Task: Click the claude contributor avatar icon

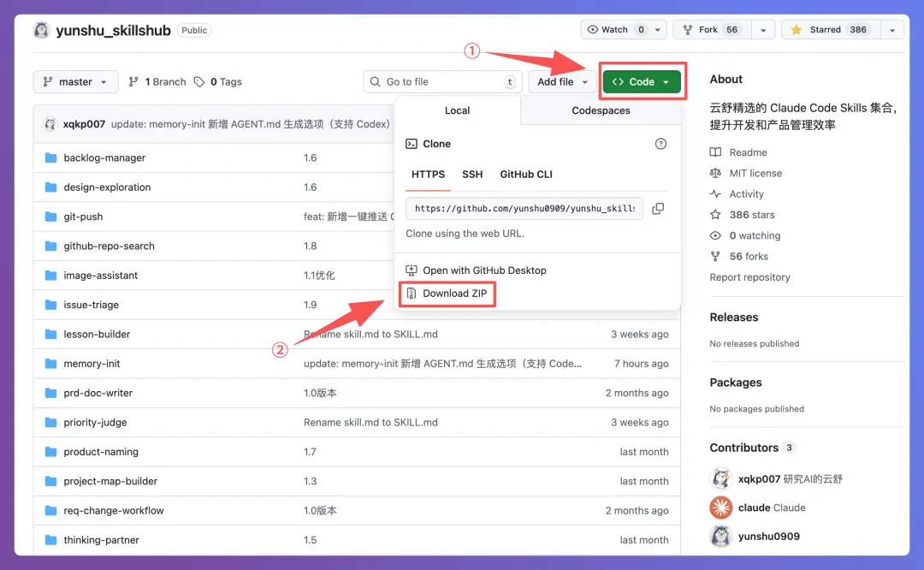Action: (721, 508)
